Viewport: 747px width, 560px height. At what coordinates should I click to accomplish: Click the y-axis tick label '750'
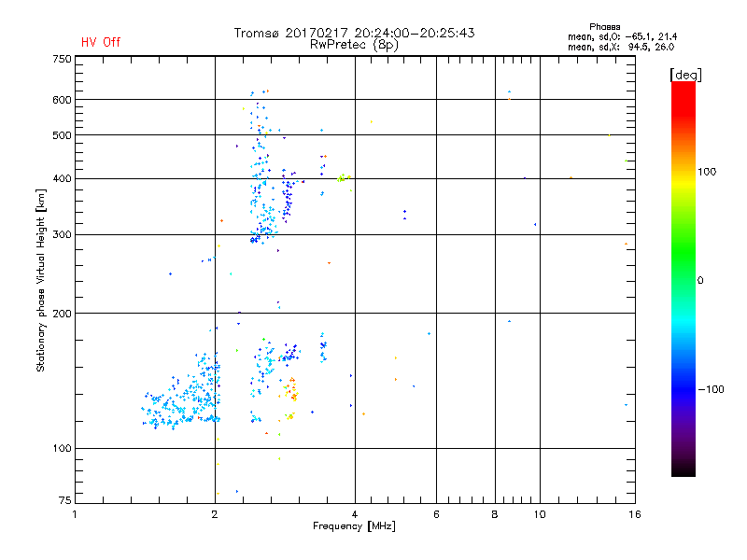click(x=62, y=59)
